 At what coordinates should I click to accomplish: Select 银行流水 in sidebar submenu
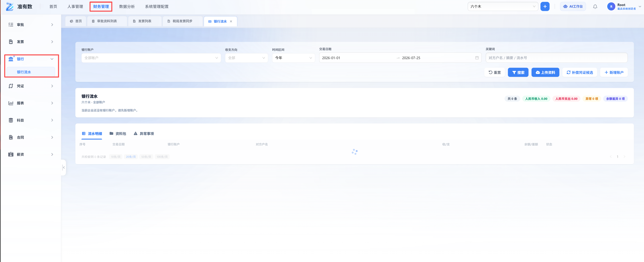(x=31, y=72)
